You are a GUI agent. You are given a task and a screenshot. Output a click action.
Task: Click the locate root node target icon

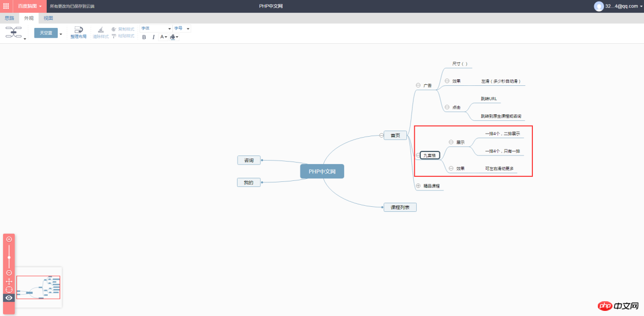coord(9,290)
